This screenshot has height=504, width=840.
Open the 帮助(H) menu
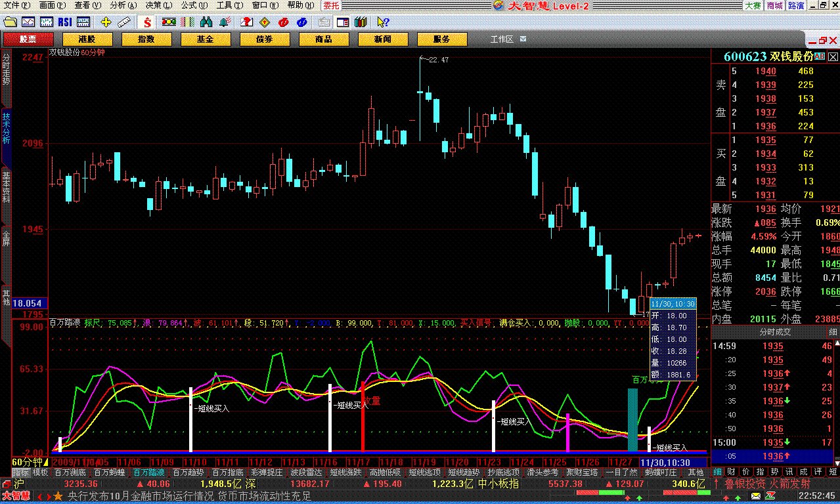[x=301, y=5]
